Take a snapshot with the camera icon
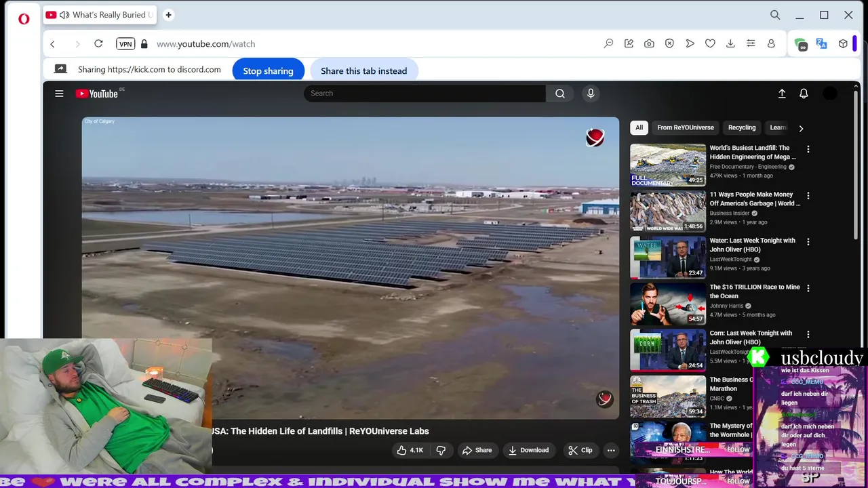This screenshot has height=488, width=868. coord(649,43)
